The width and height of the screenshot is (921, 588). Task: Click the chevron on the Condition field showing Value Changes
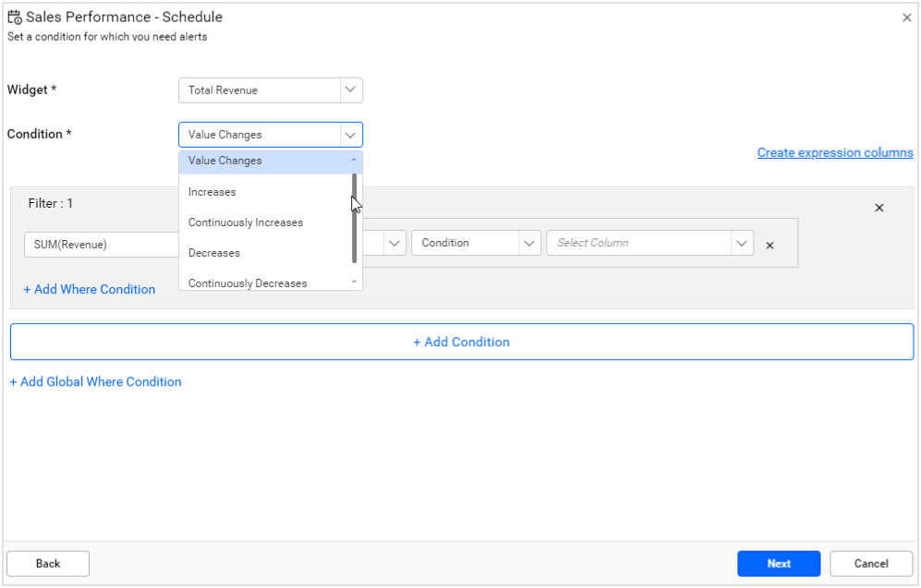(x=349, y=134)
